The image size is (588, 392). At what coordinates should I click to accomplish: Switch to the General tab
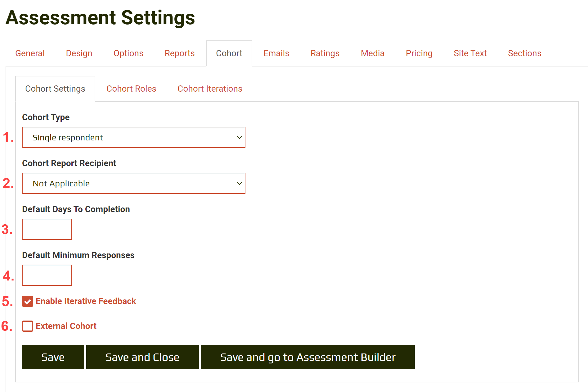[x=30, y=53]
